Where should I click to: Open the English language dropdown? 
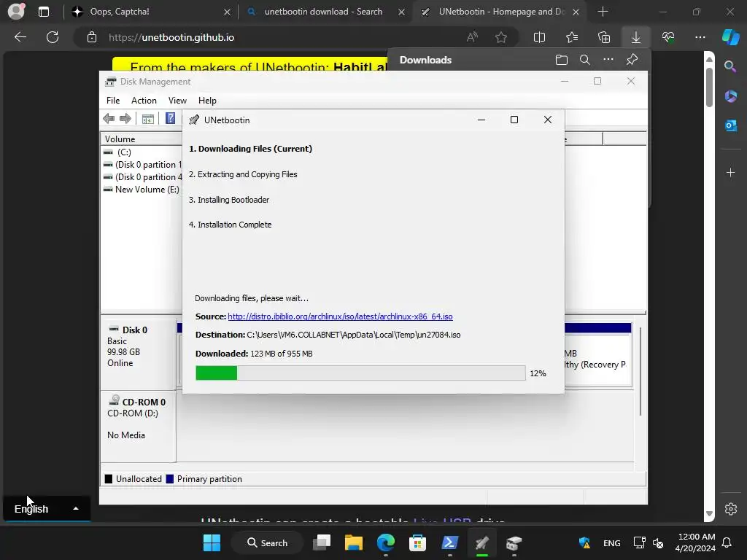point(47,508)
